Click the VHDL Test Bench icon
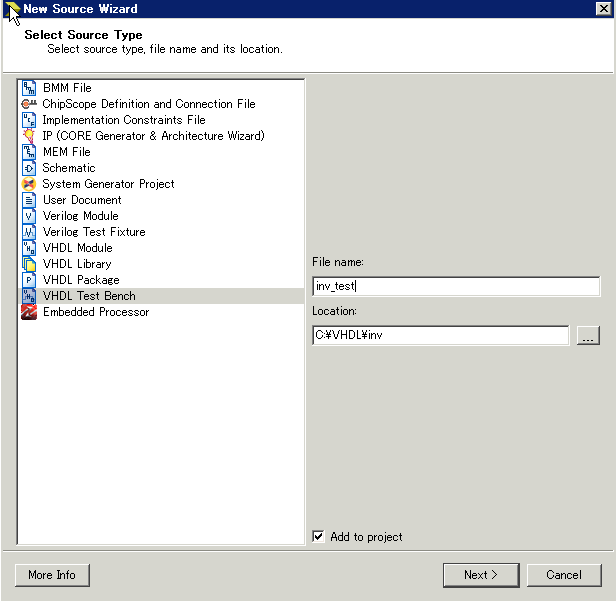 [x=29, y=296]
